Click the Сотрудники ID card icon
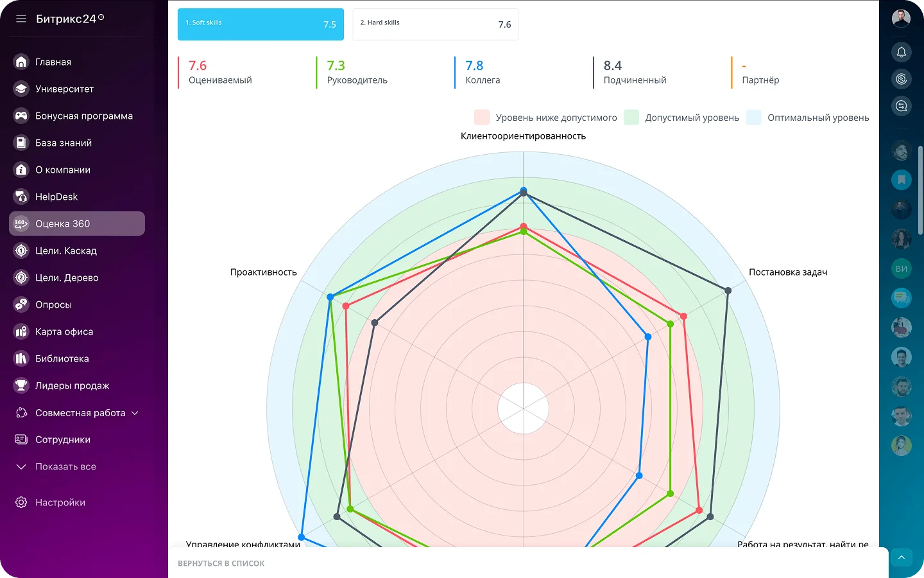This screenshot has width=924, height=578. click(21, 439)
